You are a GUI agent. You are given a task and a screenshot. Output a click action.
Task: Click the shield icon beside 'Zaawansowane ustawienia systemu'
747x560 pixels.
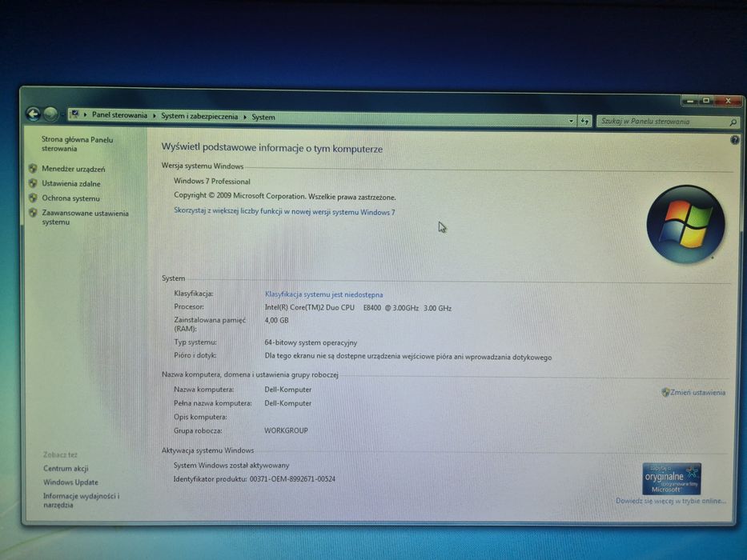[x=32, y=212]
